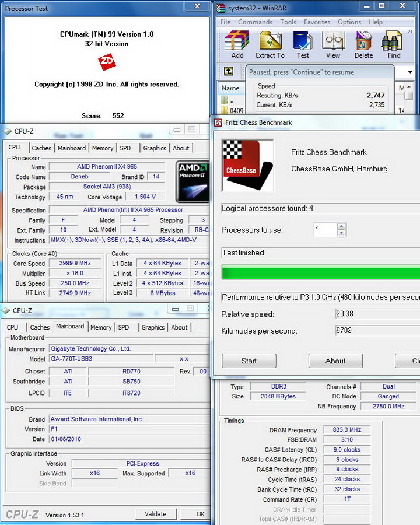
Task: Close the Processor Test window
Action: pos(198,6)
